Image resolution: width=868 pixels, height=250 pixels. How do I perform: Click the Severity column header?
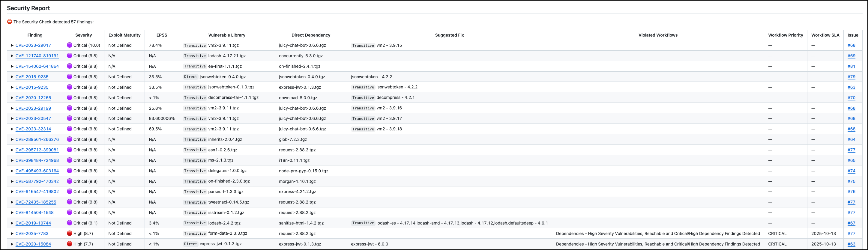pyautogui.click(x=83, y=35)
